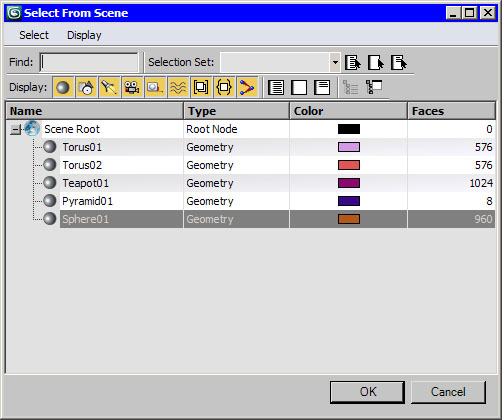The image size is (502, 420).
Task: Select Torus01 in the object list
Action: tap(82, 147)
